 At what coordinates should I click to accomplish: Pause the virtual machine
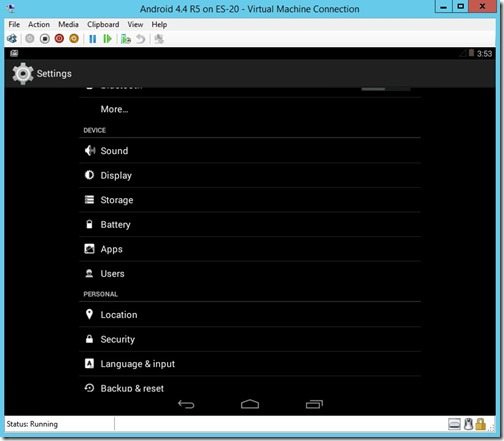tap(93, 39)
